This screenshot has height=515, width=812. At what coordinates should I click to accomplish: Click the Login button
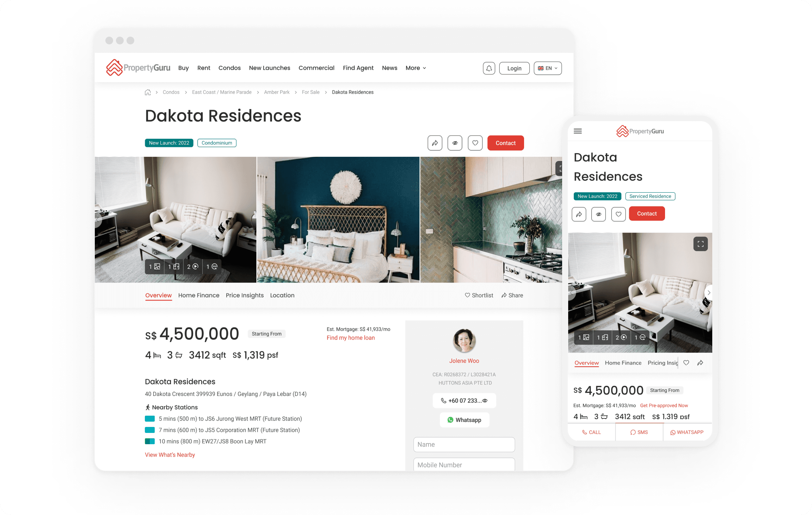point(513,67)
